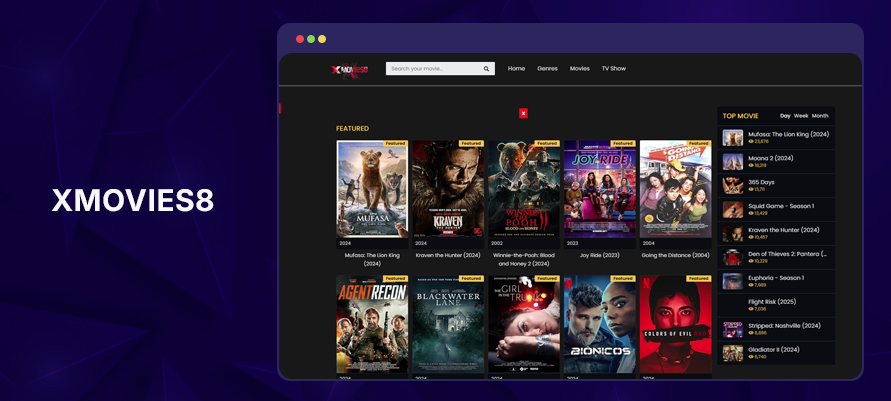Select Flight Risk (2025) entry

776,305
